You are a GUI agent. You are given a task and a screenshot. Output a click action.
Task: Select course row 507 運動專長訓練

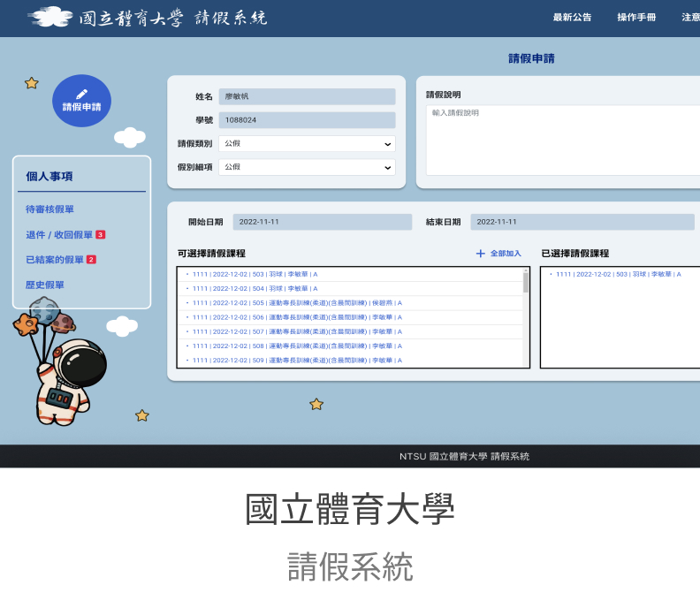(x=350, y=331)
